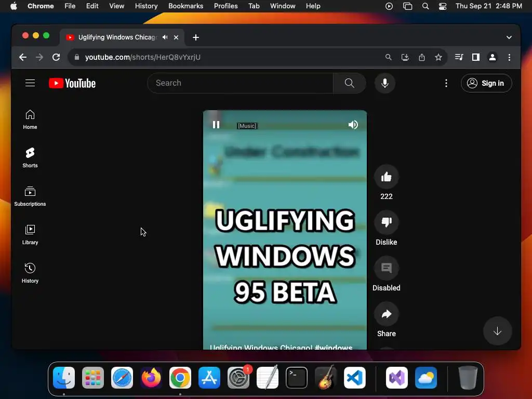Viewport: 532px width, 399px height.
Task: Bookmark this tab with the star
Action: (438, 57)
